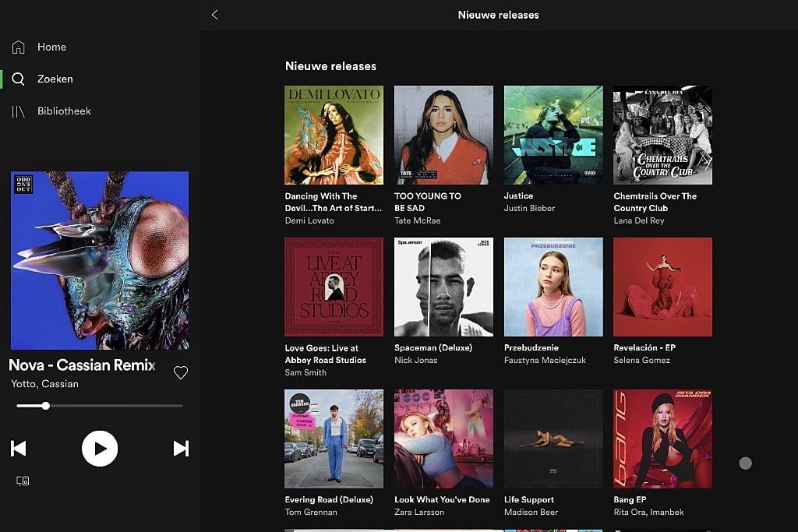Open Przebudzenie album cover
Image resolution: width=798 pixels, height=532 pixels.
[x=553, y=287]
